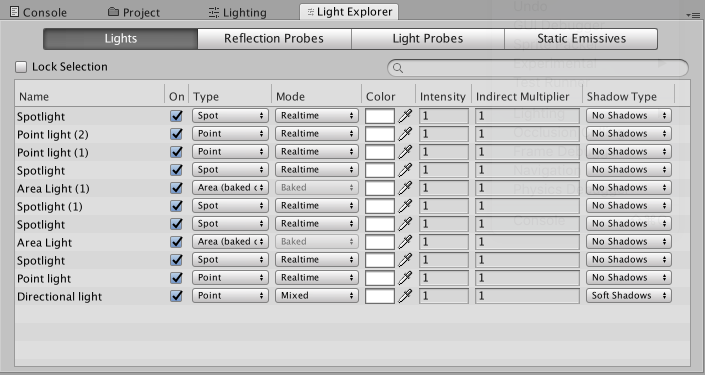The height and width of the screenshot is (375, 705).
Task: Expand the Soft Shadows shadow type dropdown
Action: click(629, 295)
